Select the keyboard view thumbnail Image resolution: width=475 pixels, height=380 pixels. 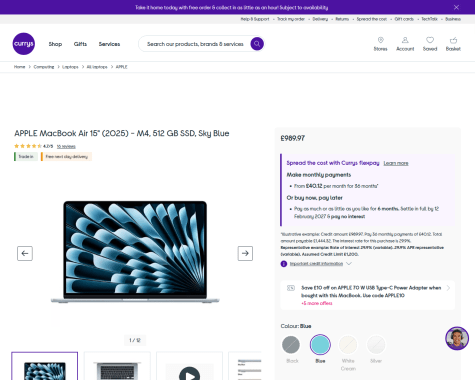117,366
